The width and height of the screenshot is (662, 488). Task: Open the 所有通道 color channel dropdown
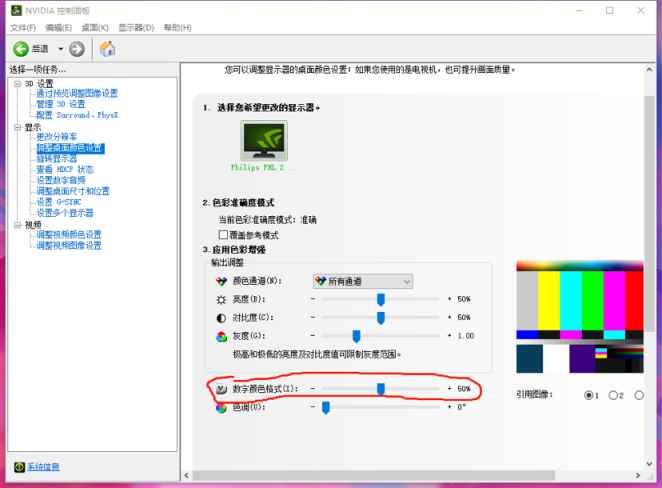click(x=362, y=282)
